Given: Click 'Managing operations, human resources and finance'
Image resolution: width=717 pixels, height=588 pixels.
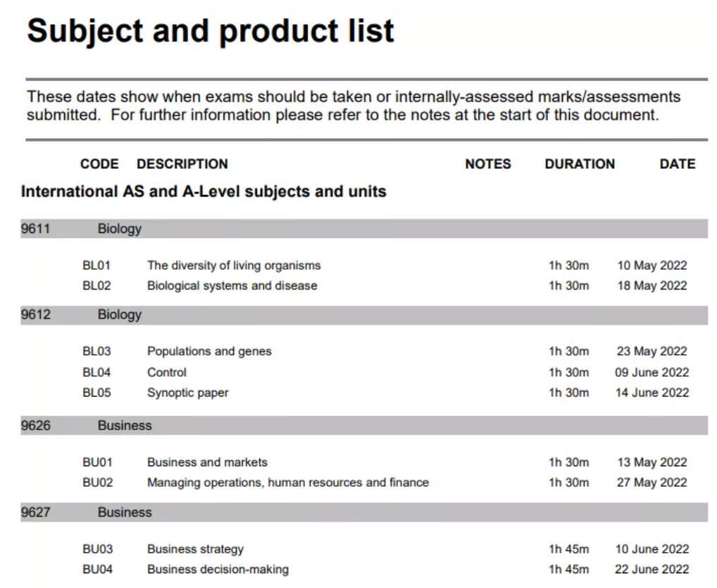Looking at the screenshot, I should (287, 483).
